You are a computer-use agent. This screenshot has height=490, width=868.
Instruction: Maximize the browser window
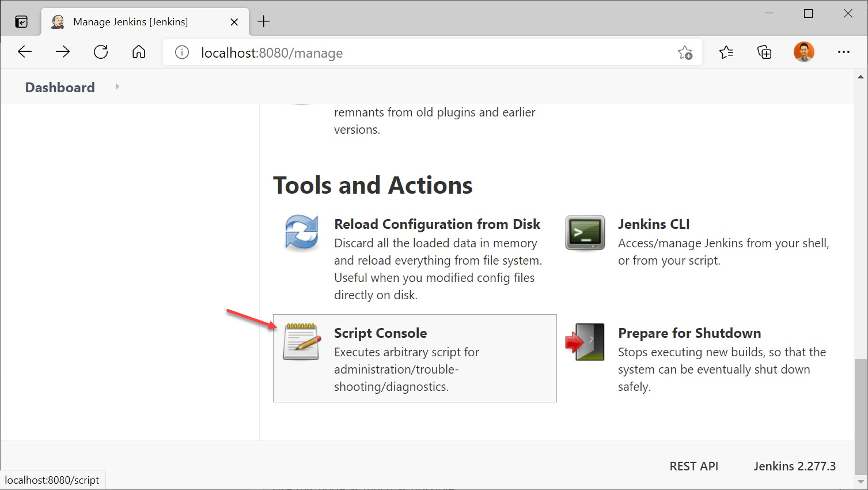pos(809,13)
